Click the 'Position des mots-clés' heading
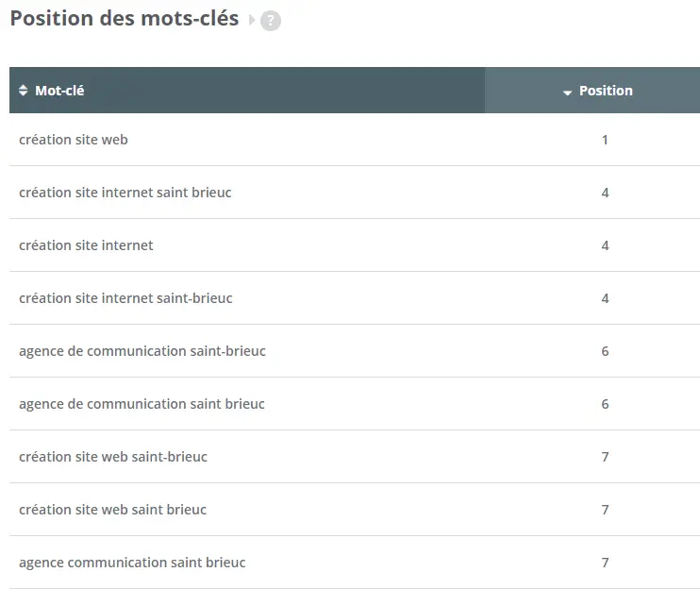The image size is (700, 589). (125, 19)
